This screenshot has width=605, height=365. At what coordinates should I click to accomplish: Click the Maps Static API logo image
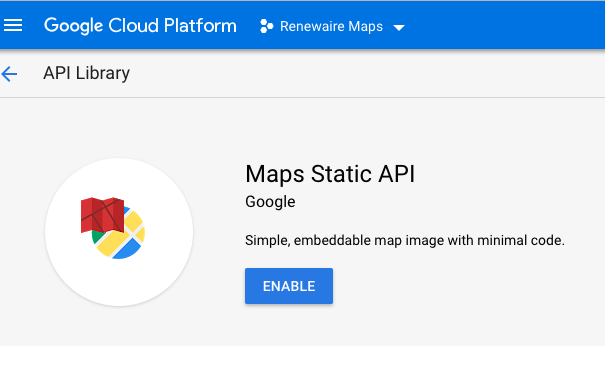click(119, 232)
